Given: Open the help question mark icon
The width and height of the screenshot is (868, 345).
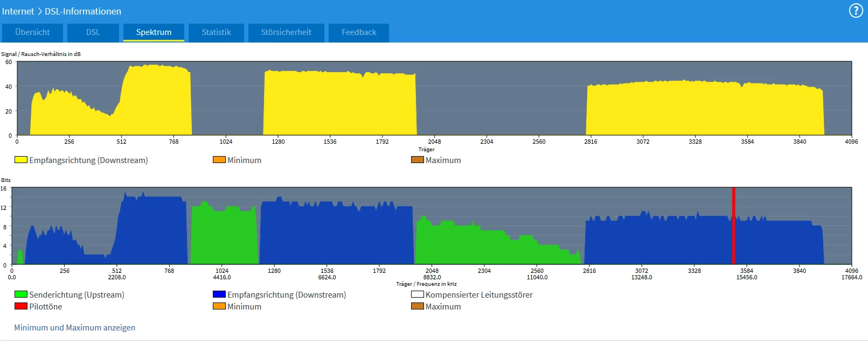Looking at the screenshot, I should click(x=856, y=11).
